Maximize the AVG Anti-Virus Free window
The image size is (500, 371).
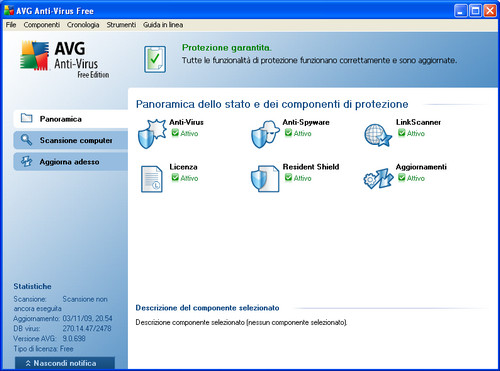point(475,11)
